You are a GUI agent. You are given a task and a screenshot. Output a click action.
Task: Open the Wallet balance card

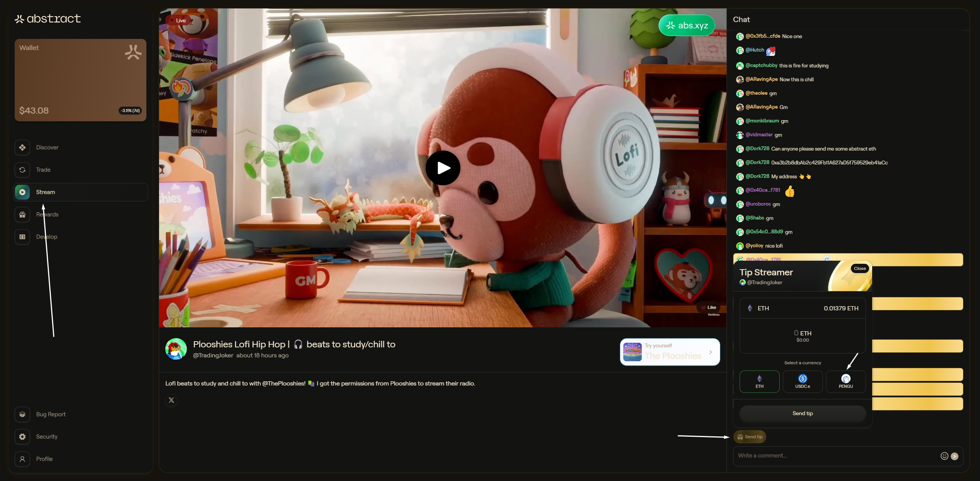(x=81, y=80)
